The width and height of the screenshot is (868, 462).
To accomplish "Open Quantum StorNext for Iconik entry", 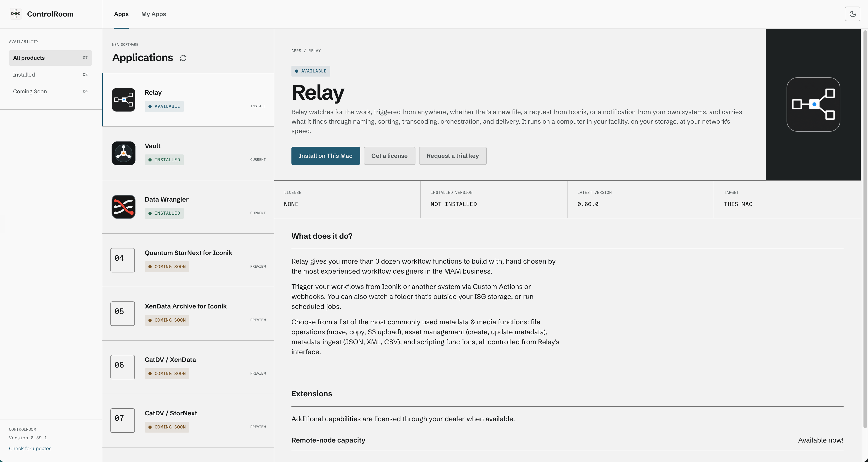I will click(188, 260).
